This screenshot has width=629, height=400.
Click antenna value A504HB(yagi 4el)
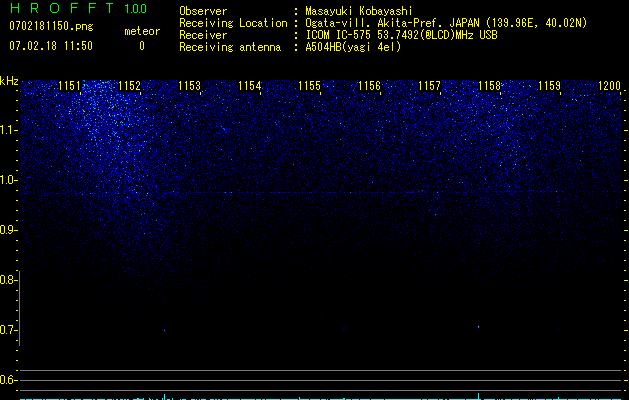pos(353,47)
